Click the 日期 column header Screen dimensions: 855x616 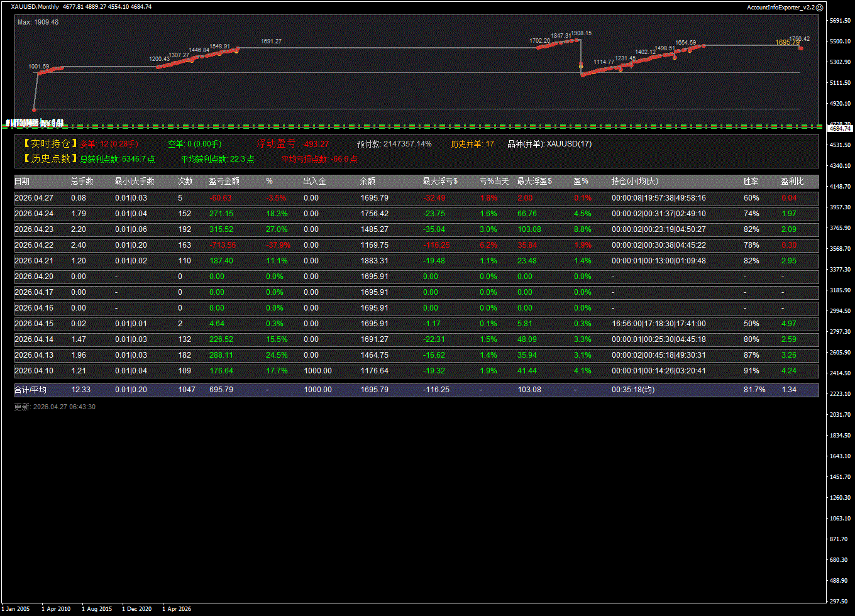22,182
